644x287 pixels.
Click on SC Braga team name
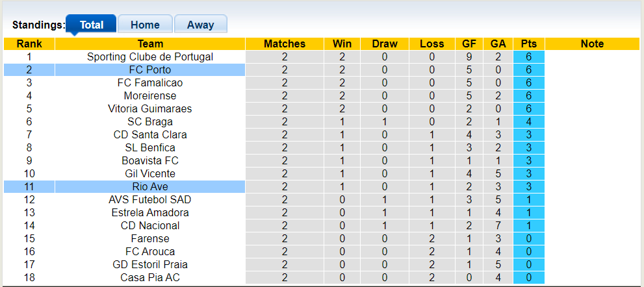[x=150, y=122]
